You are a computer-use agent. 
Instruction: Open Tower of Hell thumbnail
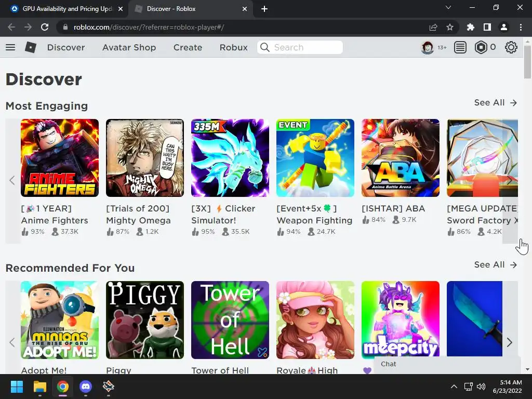[x=230, y=320]
